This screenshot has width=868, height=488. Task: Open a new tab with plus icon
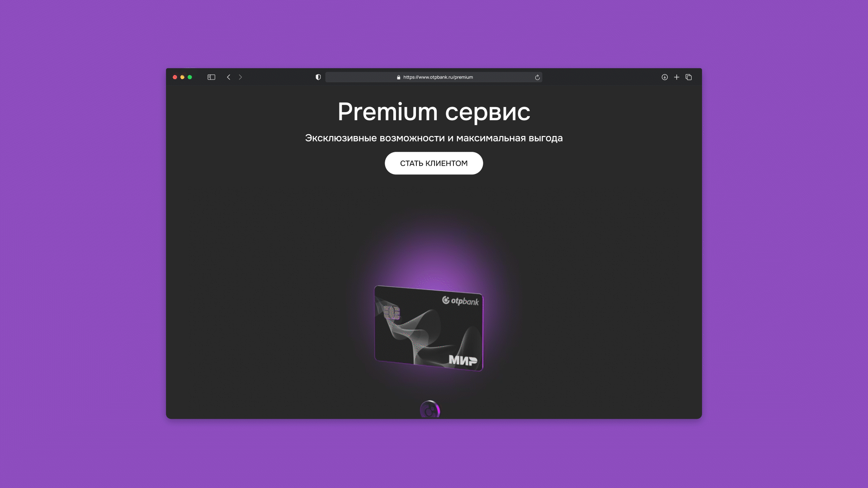coord(677,77)
